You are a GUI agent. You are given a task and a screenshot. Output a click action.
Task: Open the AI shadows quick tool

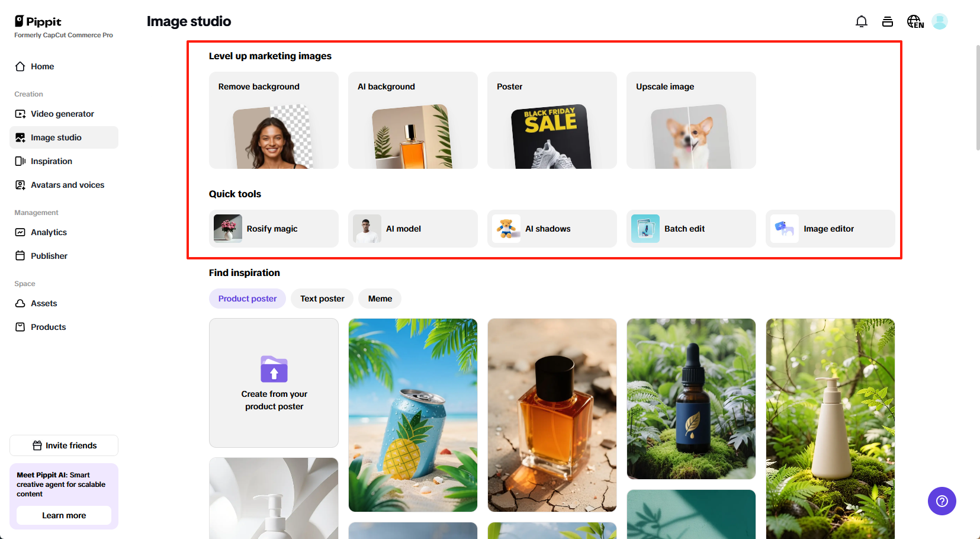tap(552, 229)
